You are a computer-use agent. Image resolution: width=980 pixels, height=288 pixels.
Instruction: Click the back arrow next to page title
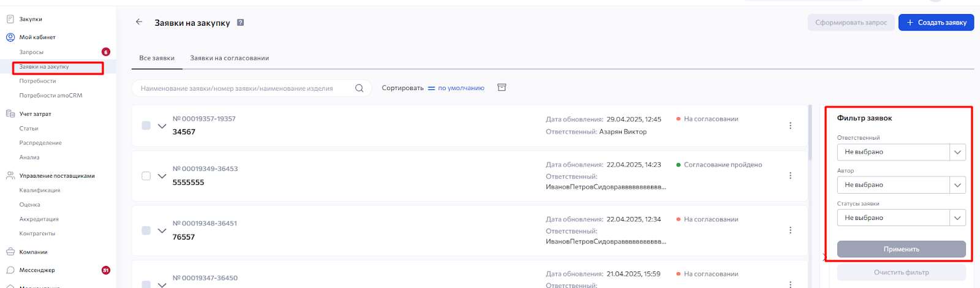139,22
